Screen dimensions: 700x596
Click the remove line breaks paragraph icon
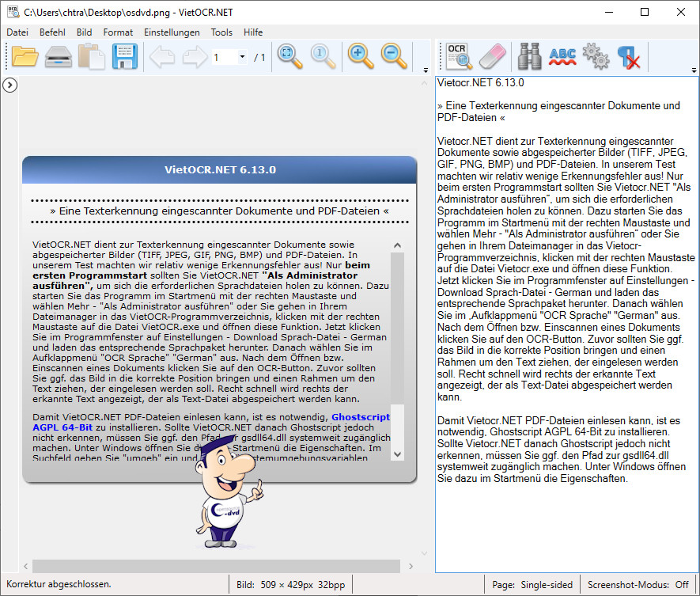tap(628, 56)
